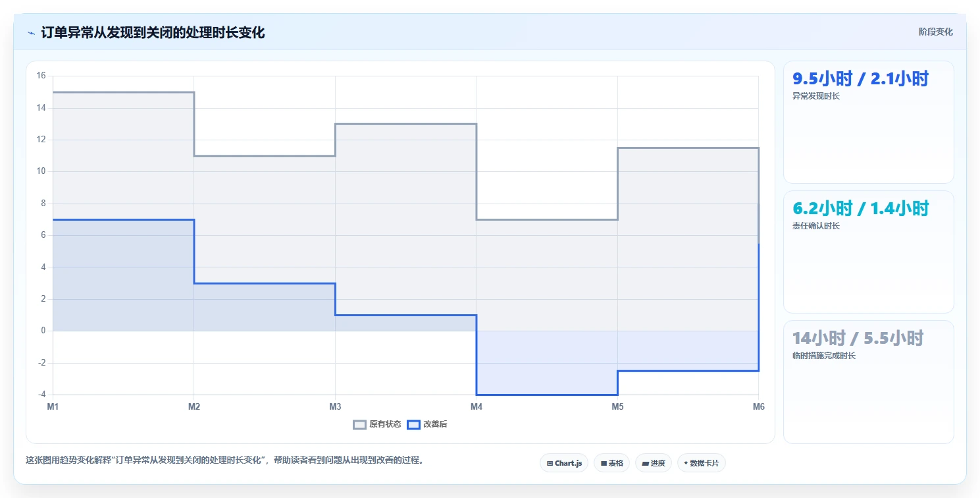Click the 表格 tag button
The height and width of the screenshot is (498, 980).
click(x=612, y=463)
